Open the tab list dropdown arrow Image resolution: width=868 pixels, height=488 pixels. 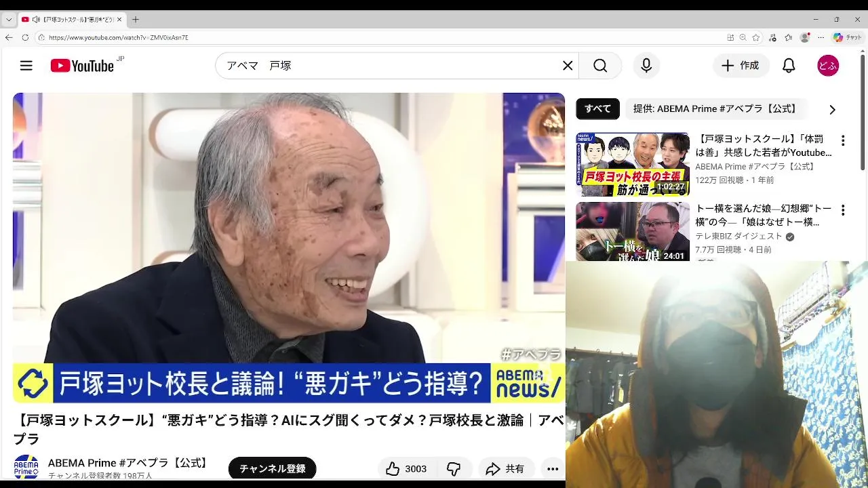click(9, 20)
